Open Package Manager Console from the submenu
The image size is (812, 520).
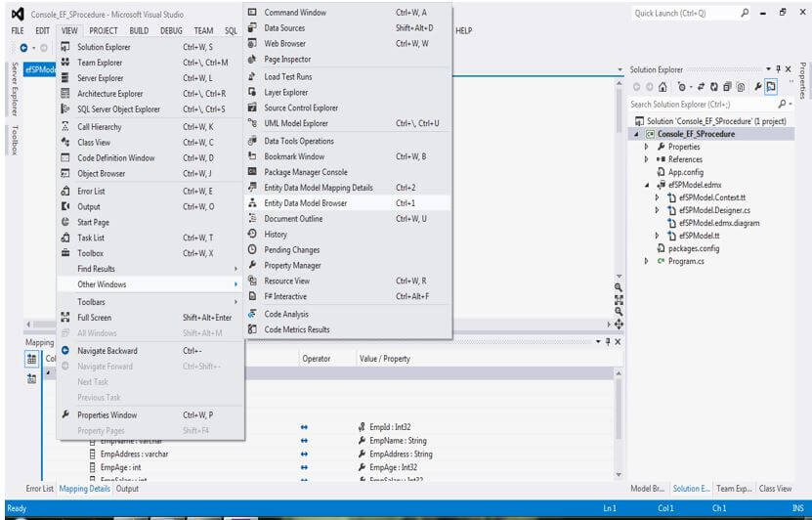(348, 172)
